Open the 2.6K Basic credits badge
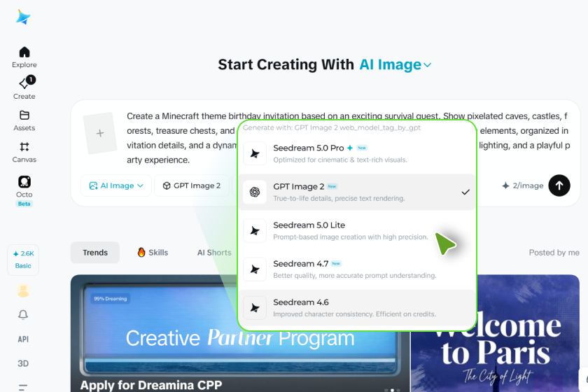The height and width of the screenshot is (392, 588). [x=23, y=260]
